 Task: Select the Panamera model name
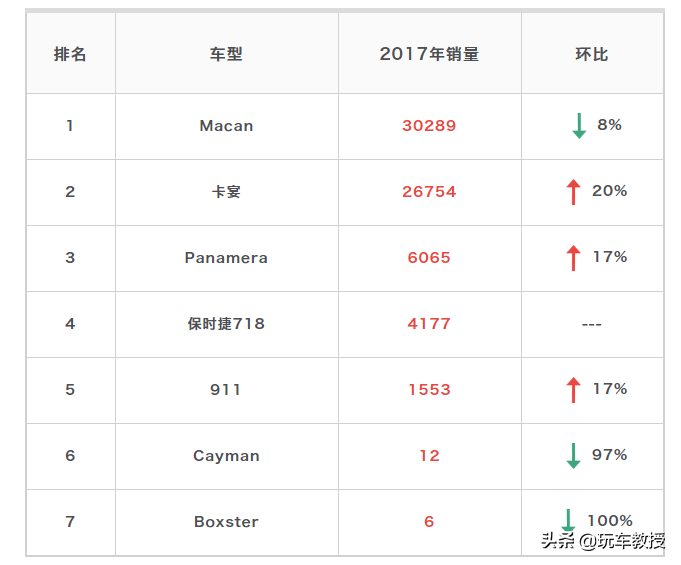click(x=226, y=258)
